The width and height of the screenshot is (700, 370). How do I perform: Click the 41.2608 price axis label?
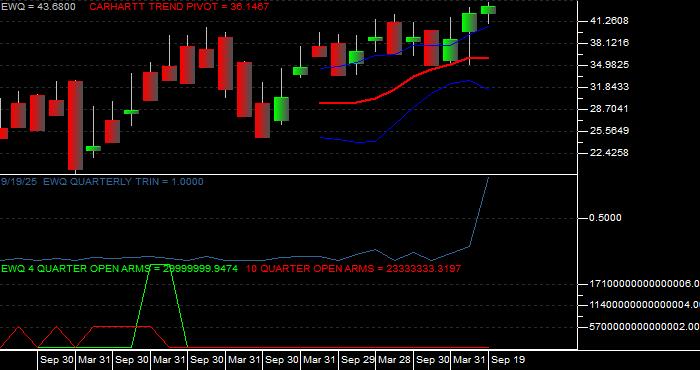point(598,21)
